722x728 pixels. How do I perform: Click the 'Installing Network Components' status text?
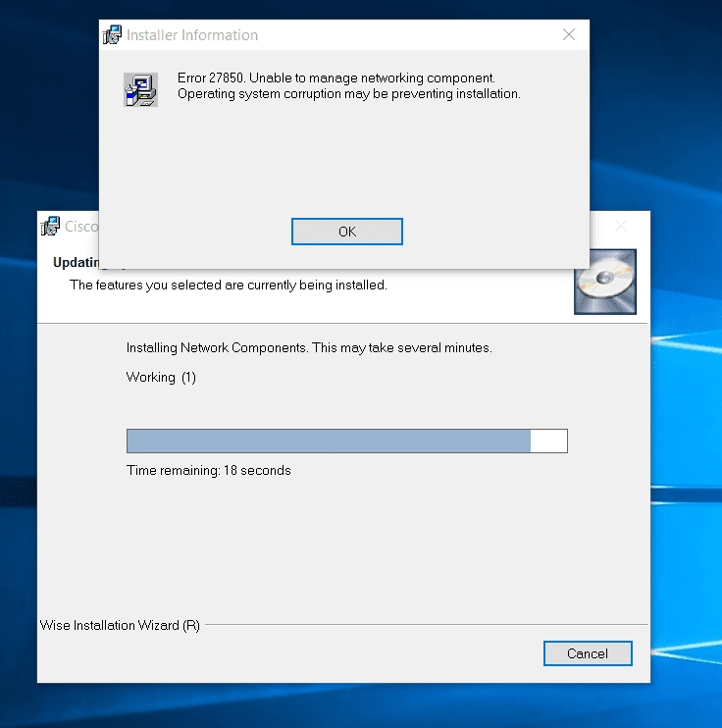[309, 348]
